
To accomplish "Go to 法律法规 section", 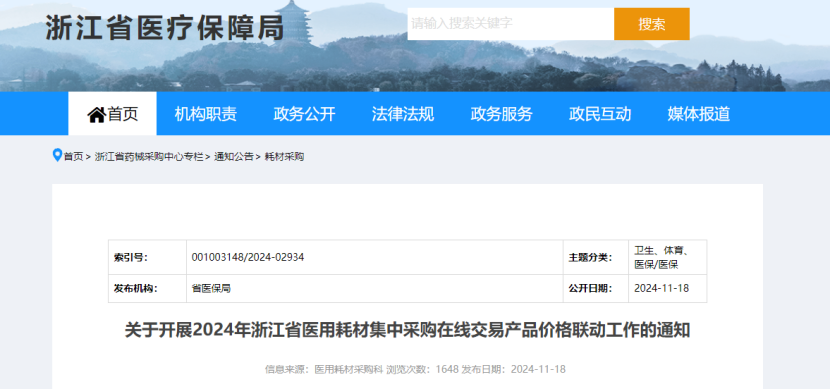I will pos(403,114).
